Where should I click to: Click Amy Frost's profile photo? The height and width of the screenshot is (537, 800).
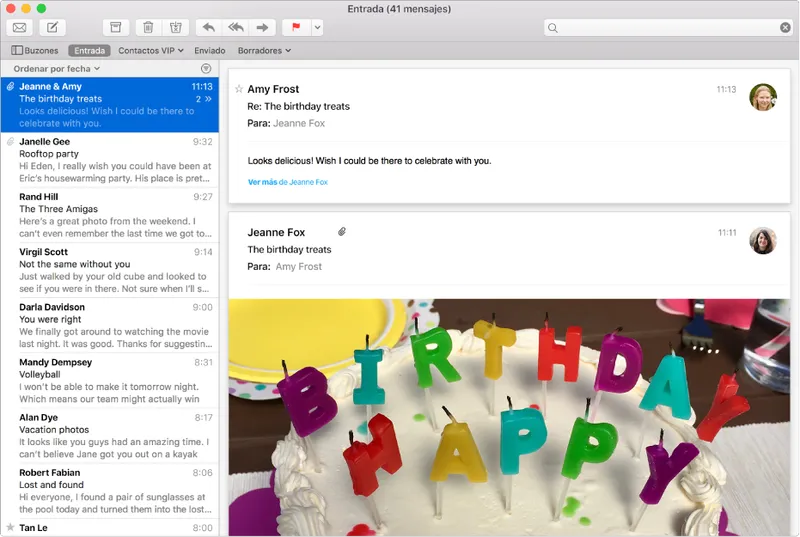pos(763,97)
